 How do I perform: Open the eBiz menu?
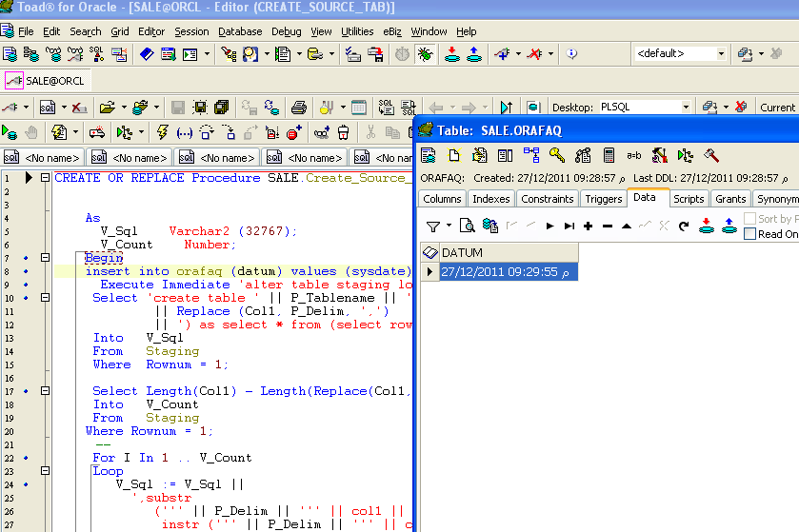pos(392,31)
